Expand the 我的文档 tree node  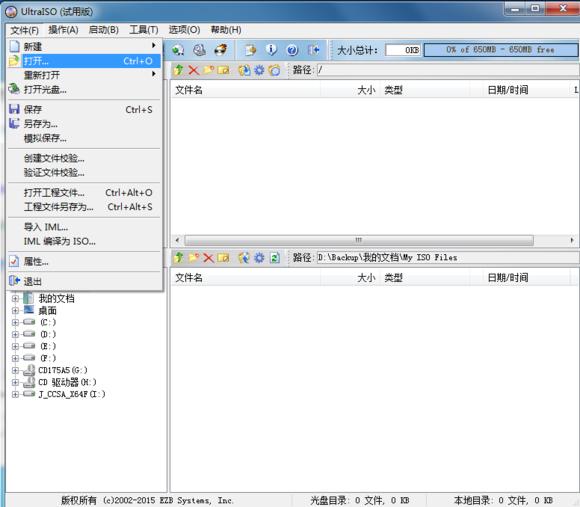point(15,298)
